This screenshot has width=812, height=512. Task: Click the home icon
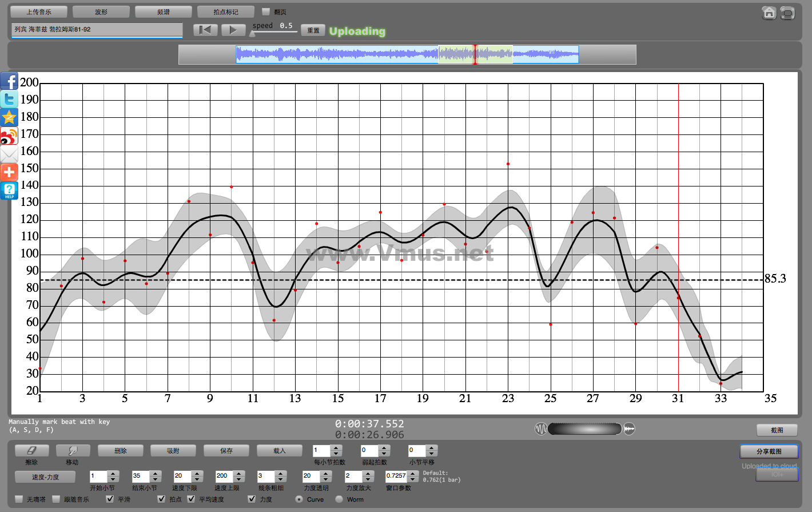click(769, 13)
